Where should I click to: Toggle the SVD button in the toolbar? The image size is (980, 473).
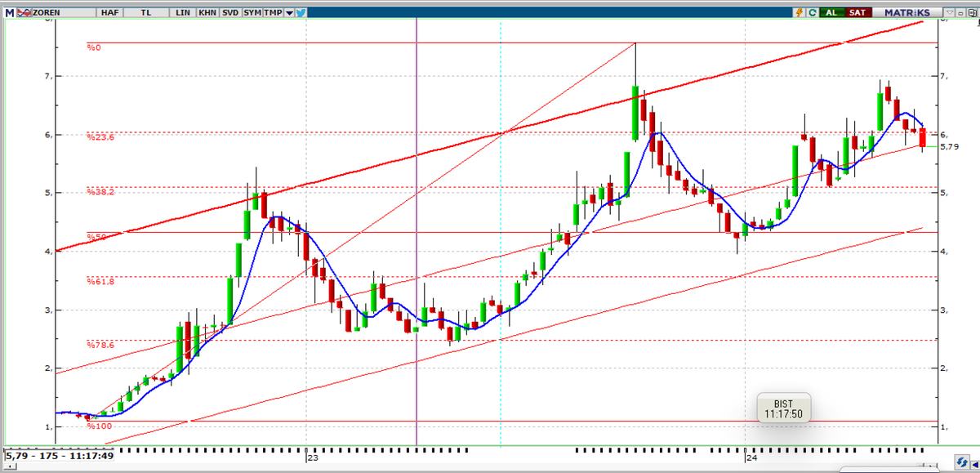click(x=229, y=12)
